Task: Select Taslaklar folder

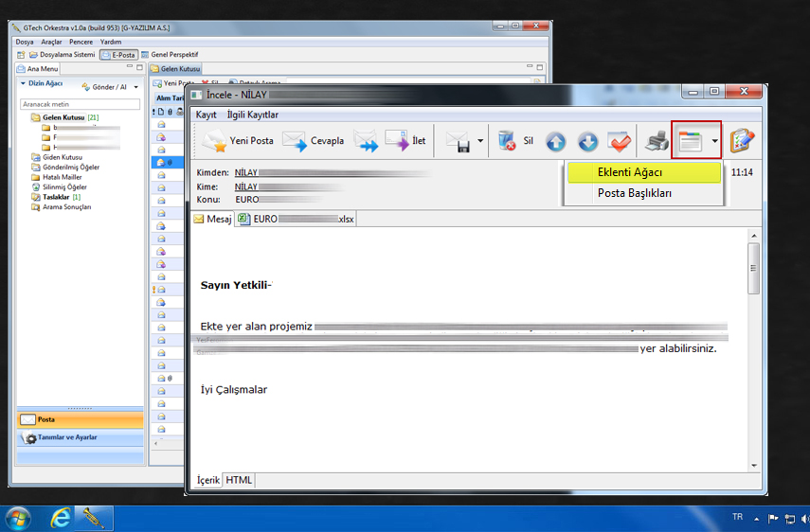Action: (x=56, y=197)
